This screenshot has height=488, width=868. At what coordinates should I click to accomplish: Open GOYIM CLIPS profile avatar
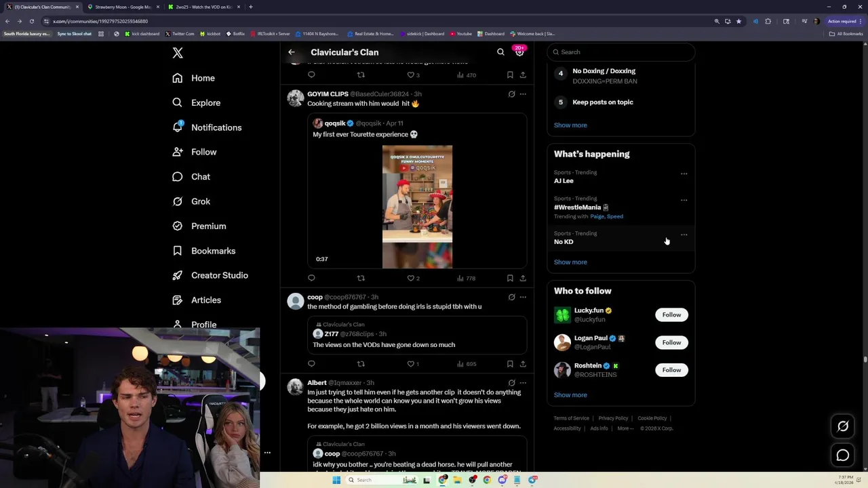coord(296,98)
